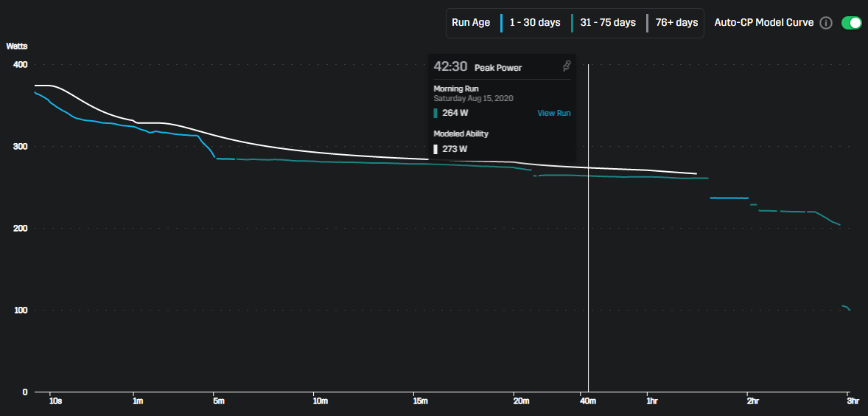Screen dimensions: 868x416
Task: Click the 1hr mark on time axis
Action: tap(651, 401)
